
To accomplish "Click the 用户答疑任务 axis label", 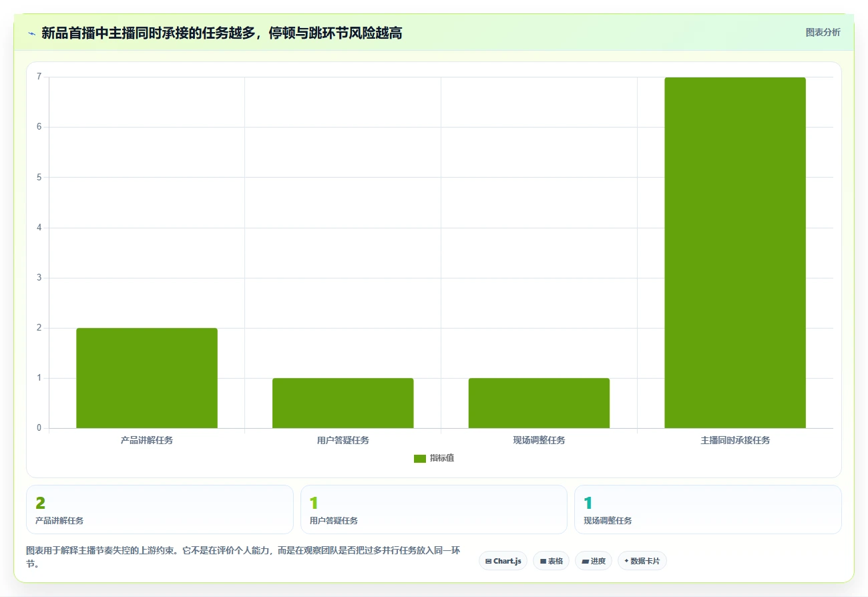I will click(x=343, y=441).
